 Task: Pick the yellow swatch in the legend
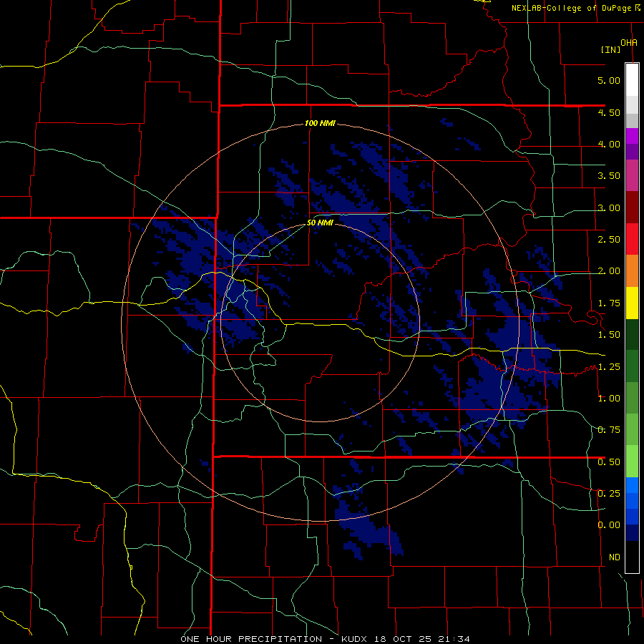[632, 303]
